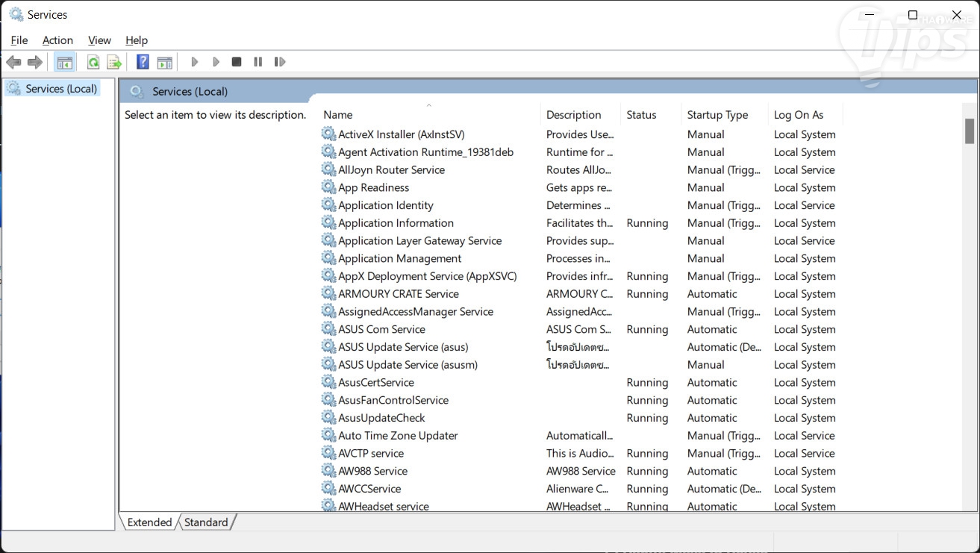The image size is (980, 553).
Task: Select Services (Local) in the console tree
Action: [61, 89]
